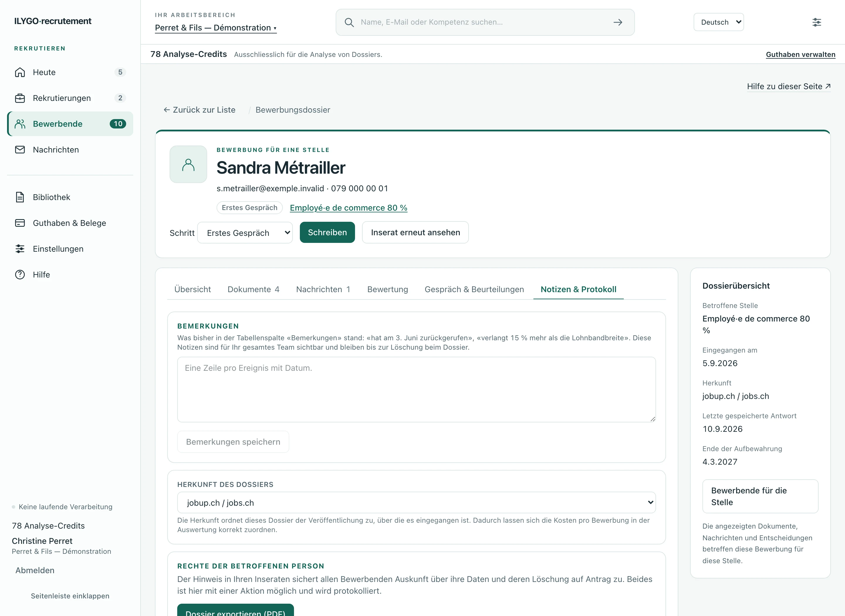Click into the Bemerkungen text area
Viewport: 845px width, 616px height.
pyautogui.click(x=417, y=390)
